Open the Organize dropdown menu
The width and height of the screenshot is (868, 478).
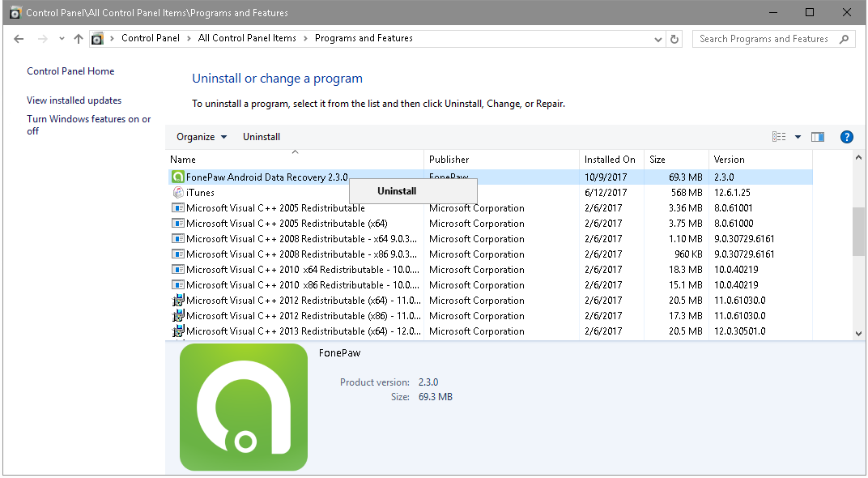click(x=202, y=137)
